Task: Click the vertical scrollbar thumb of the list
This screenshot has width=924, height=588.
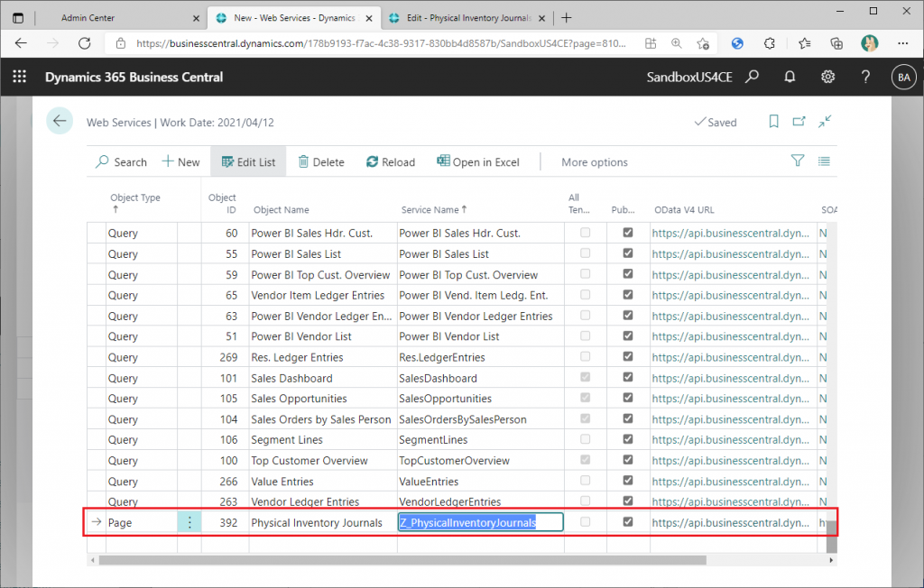Action: click(831, 537)
